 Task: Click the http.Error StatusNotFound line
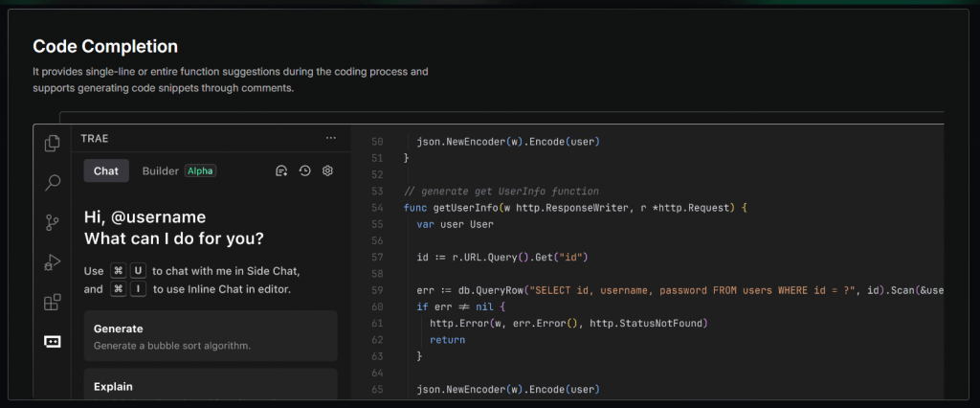pyautogui.click(x=568, y=324)
